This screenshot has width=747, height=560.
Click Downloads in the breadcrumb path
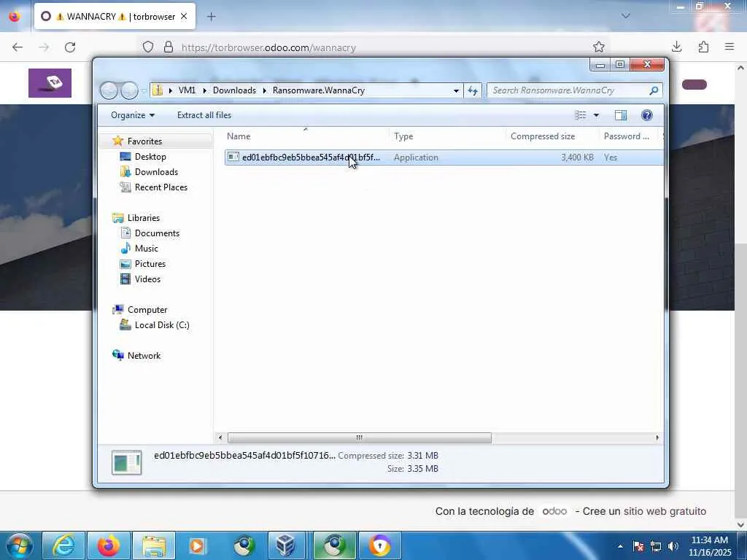coord(234,90)
